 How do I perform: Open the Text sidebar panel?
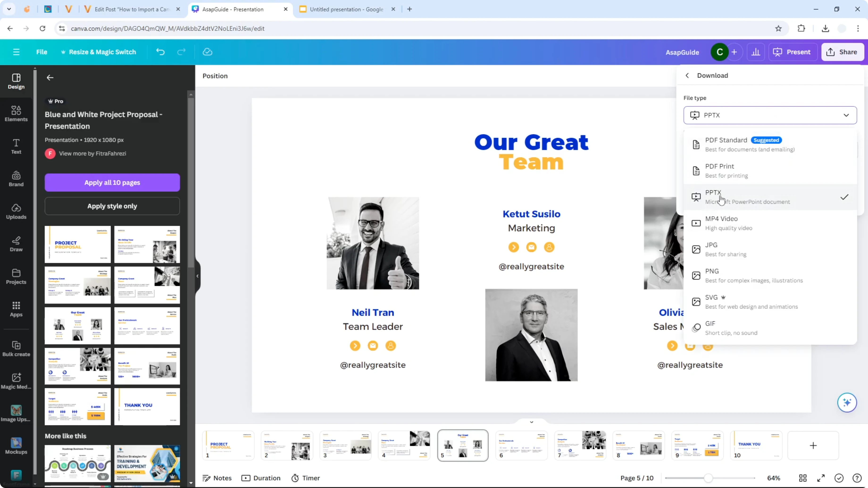pos(16,146)
